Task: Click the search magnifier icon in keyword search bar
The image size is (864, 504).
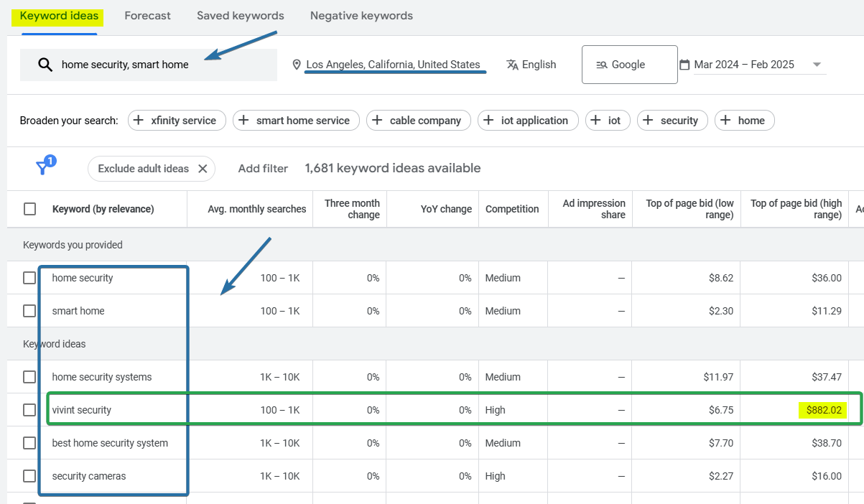Action: (x=45, y=64)
